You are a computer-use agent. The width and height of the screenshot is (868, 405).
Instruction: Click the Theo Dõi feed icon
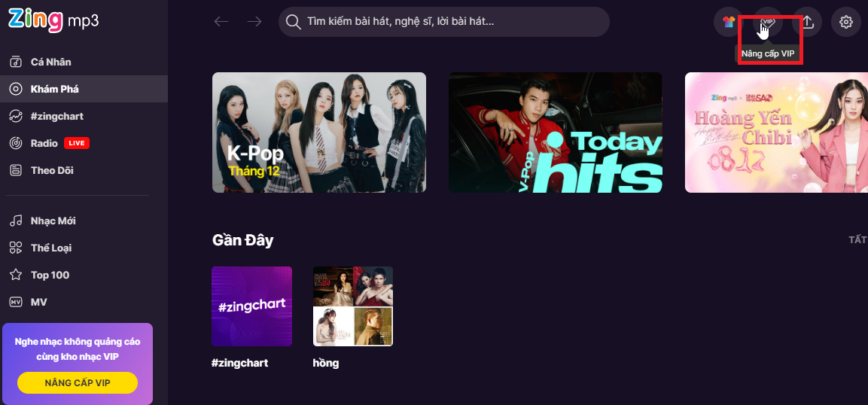(x=16, y=170)
